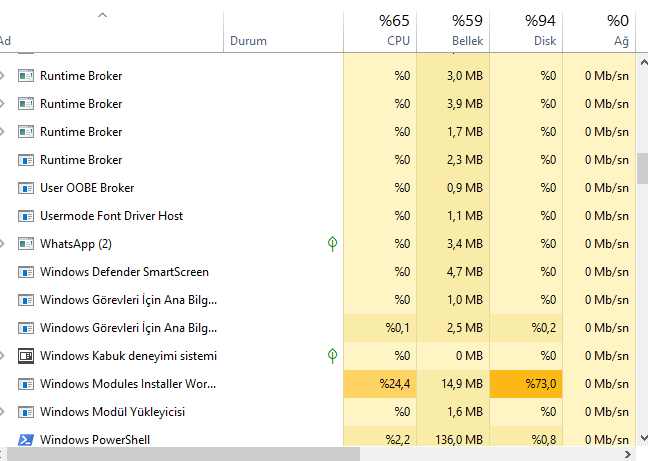This screenshot has height=461, width=648.
Task: Click the Durum column header
Action: point(248,41)
